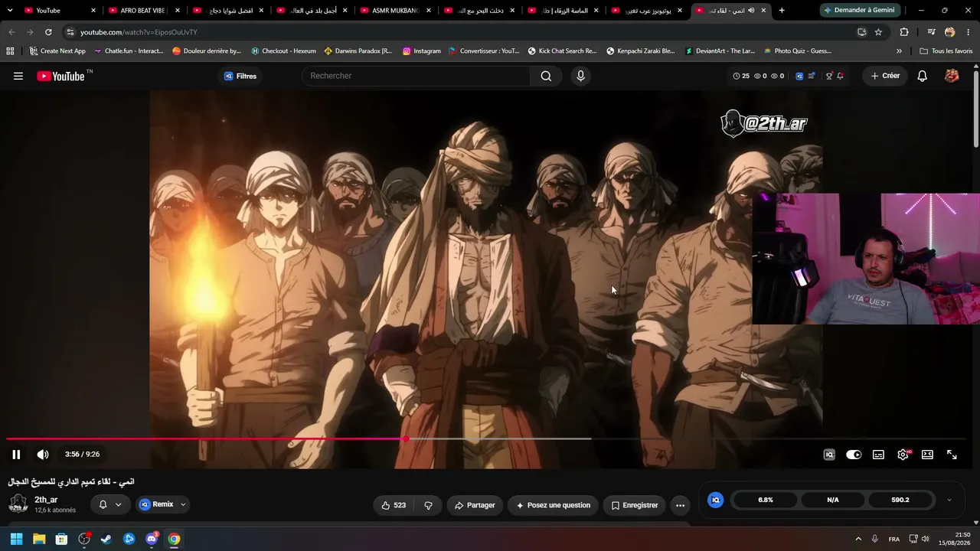This screenshot has width=980, height=551.
Task: Expand the vidIQ stats panel chevron
Action: tap(949, 500)
